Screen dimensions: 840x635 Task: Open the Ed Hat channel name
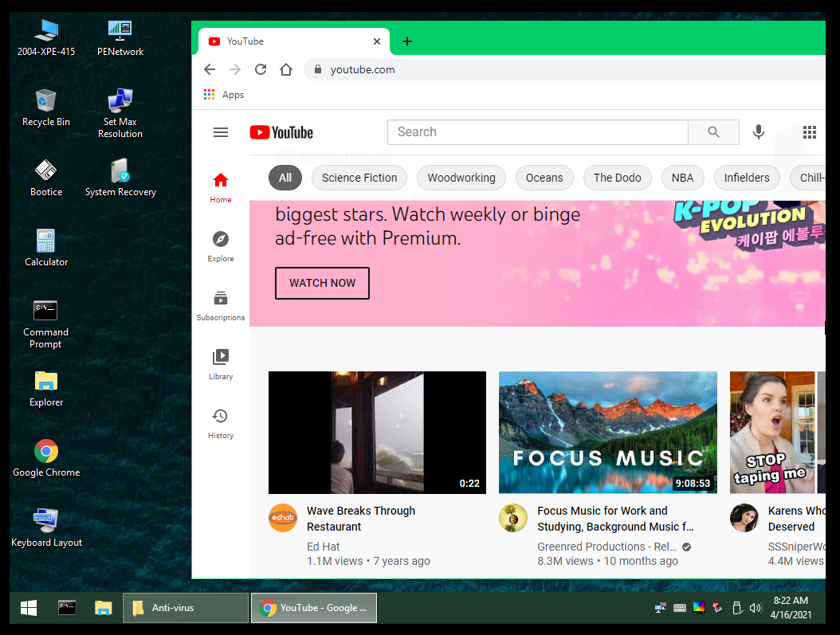323,547
